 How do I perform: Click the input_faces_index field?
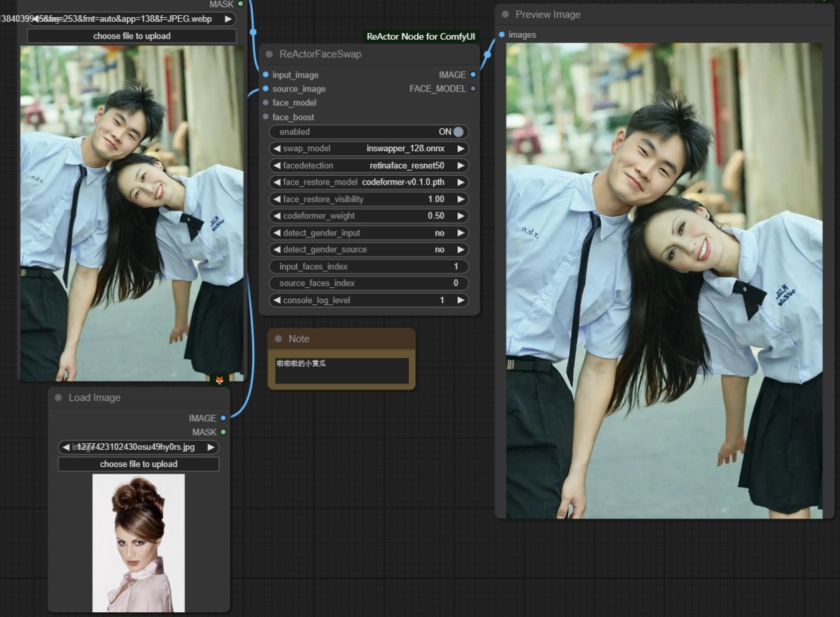tap(368, 267)
